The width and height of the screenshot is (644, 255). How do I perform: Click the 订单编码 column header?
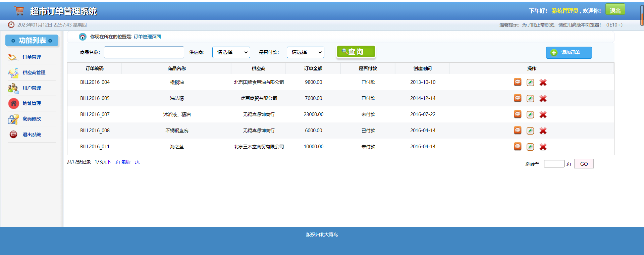[x=95, y=68]
